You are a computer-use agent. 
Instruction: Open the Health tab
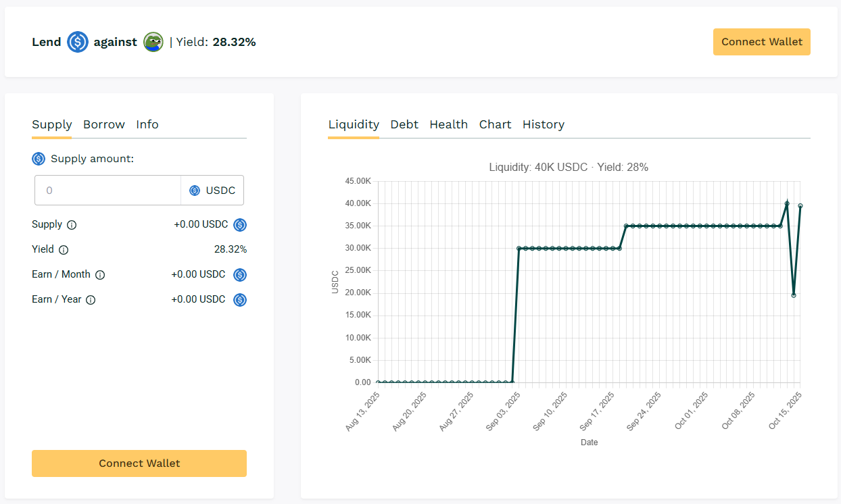point(449,124)
